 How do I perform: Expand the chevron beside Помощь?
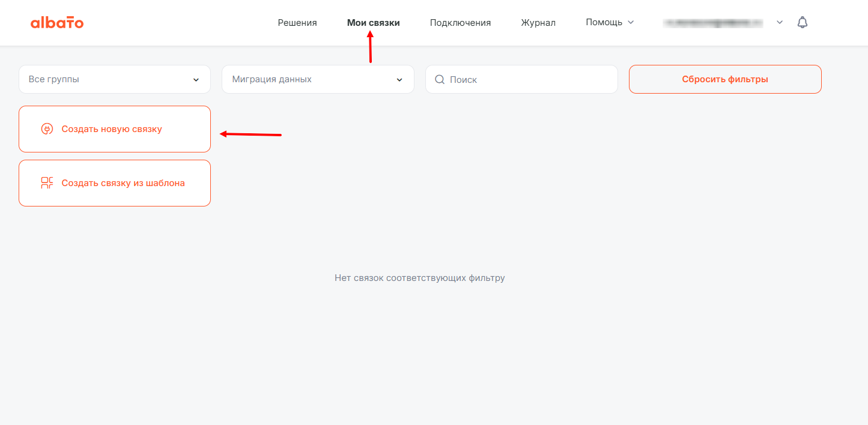tap(631, 22)
